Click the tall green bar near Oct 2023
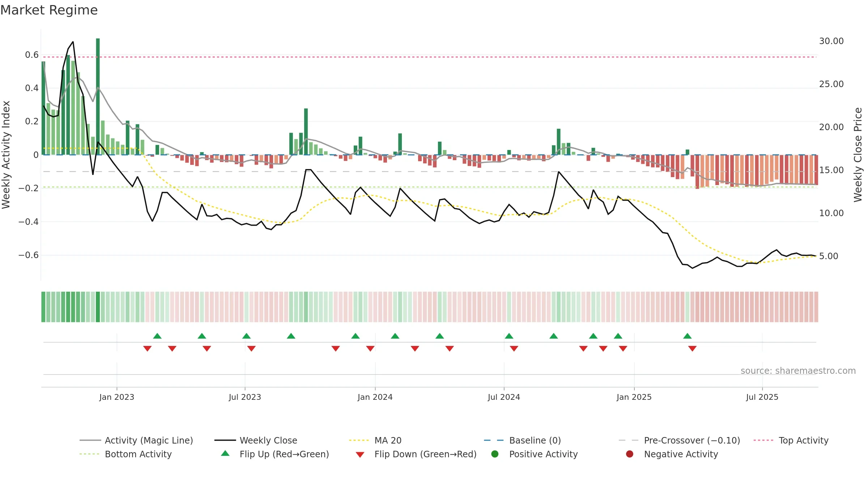Viewport: 868px width, 488px height. (306, 132)
